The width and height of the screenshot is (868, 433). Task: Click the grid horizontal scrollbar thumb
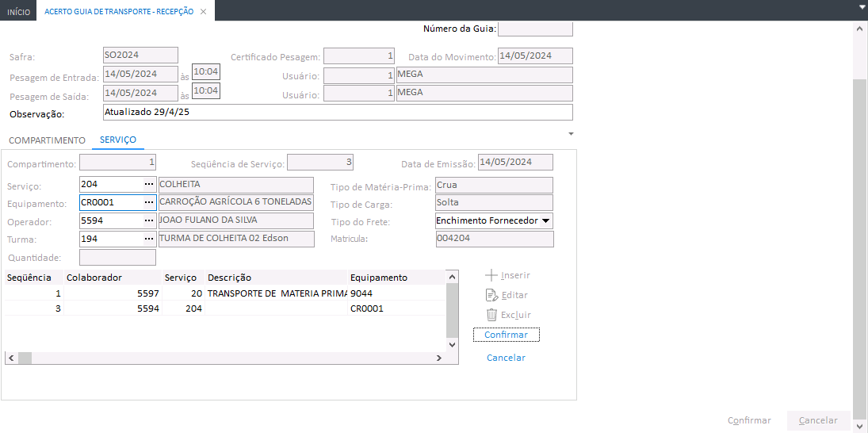[25, 358]
